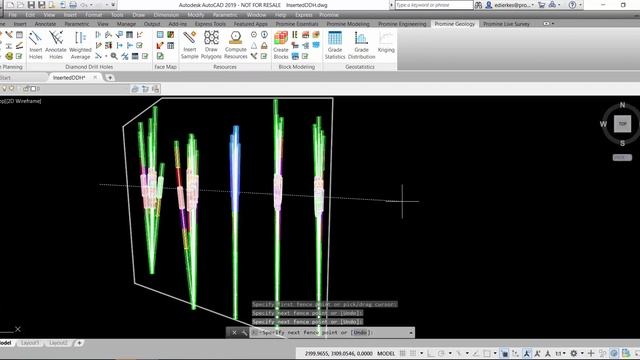Click the magnifier icon in Diamond Drill Holes panel

[x=114, y=56]
